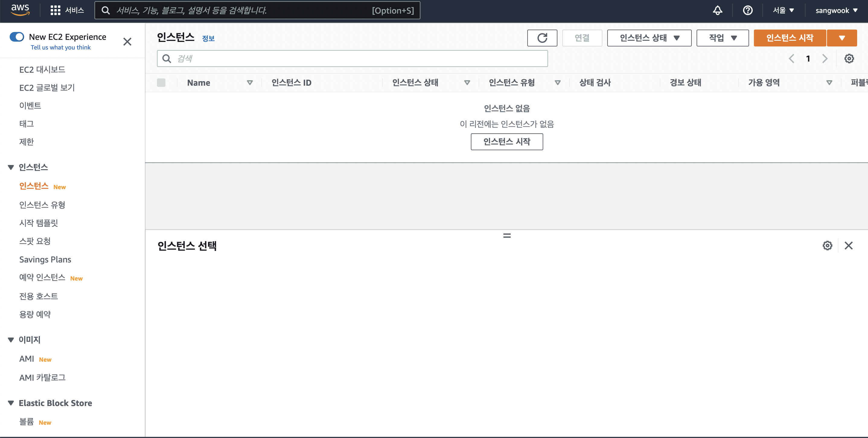Click the split-panel resize handle
The width and height of the screenshot is (868, 438).
(x=507, y=236)
